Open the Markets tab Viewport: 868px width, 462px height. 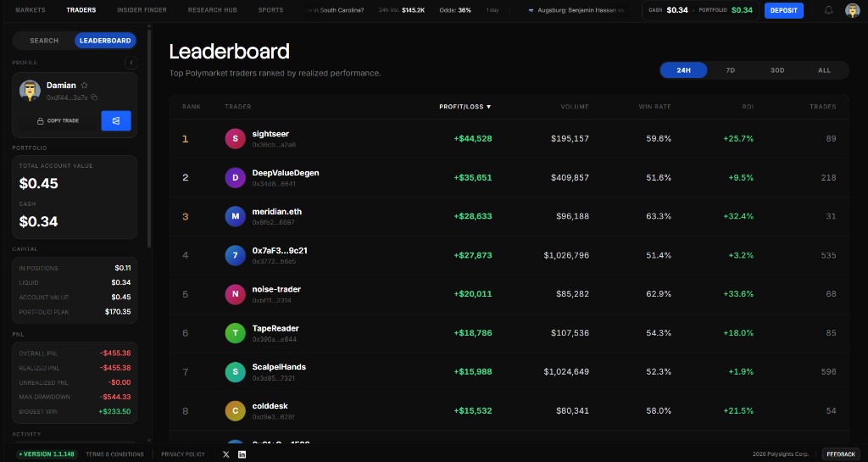click(31, 10)
